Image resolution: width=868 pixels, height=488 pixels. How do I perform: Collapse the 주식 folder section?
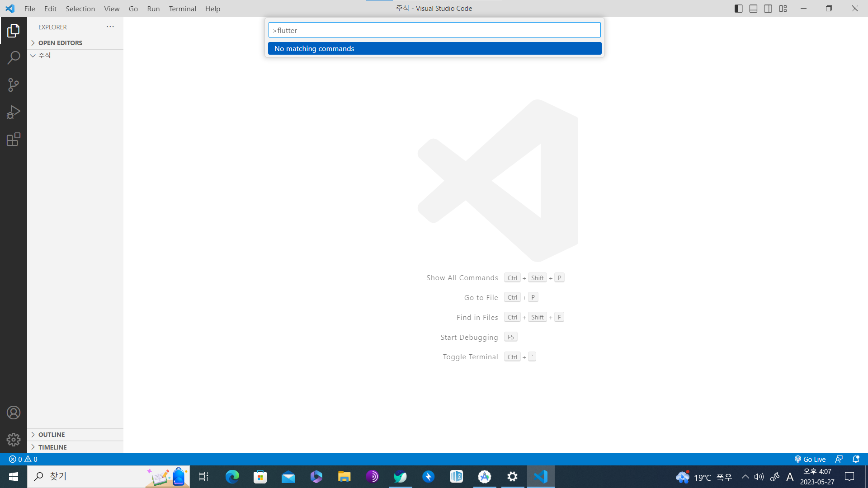[x=75, y=56]
